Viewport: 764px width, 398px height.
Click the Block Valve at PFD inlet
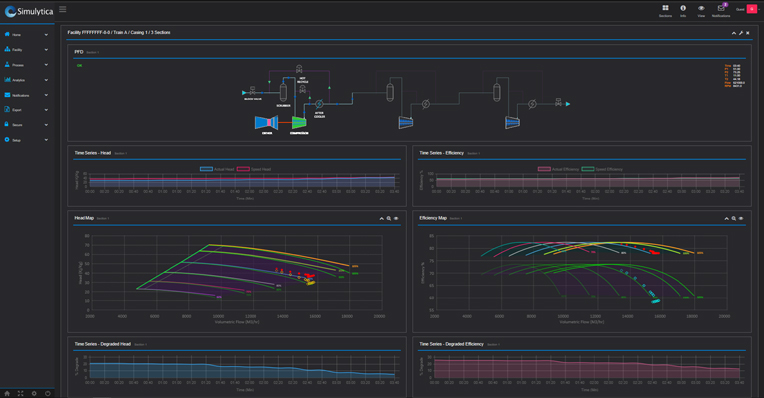click(x=252, y=91)
